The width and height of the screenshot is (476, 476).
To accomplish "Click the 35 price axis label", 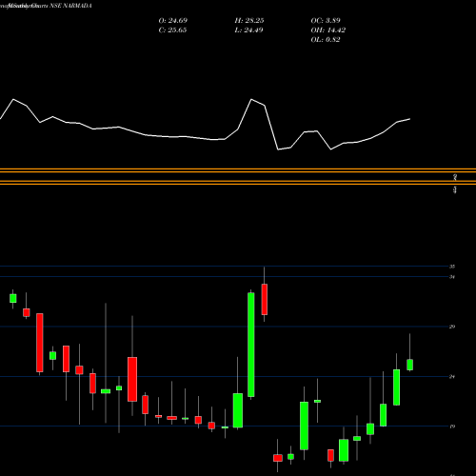I will point(452,267).
